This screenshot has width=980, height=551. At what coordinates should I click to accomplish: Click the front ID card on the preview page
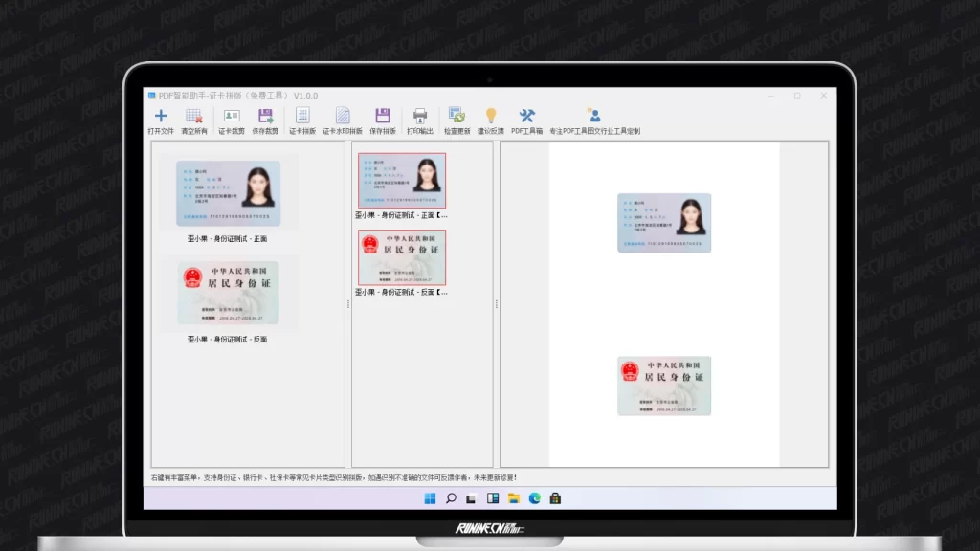[x=664, y=223]
